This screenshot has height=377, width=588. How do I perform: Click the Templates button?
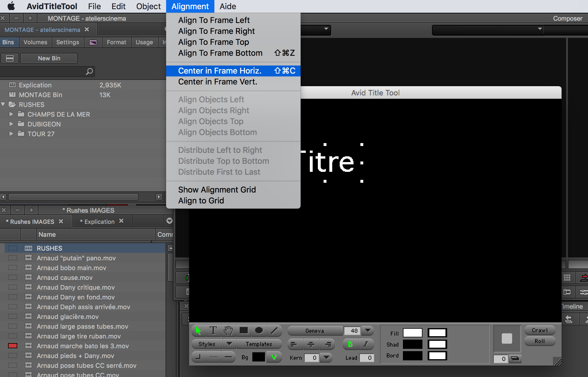(x=259, y=344)
